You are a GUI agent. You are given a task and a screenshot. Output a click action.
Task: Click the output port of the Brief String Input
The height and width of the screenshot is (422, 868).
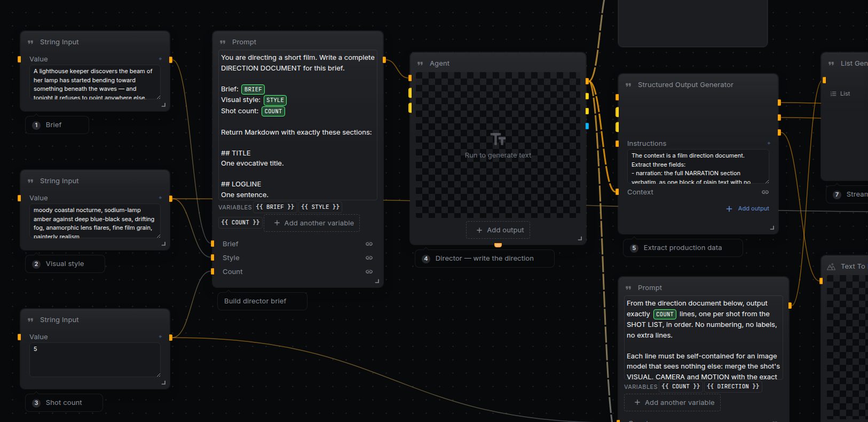(171, 60)
